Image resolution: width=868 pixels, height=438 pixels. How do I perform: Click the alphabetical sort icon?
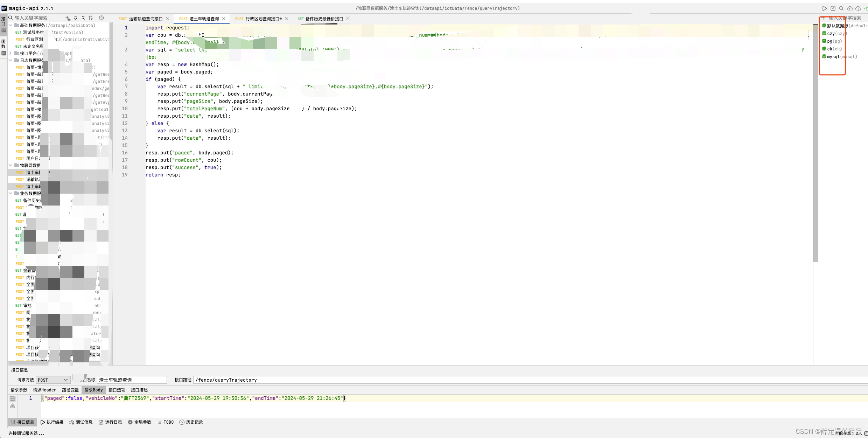tap(91, 18)
